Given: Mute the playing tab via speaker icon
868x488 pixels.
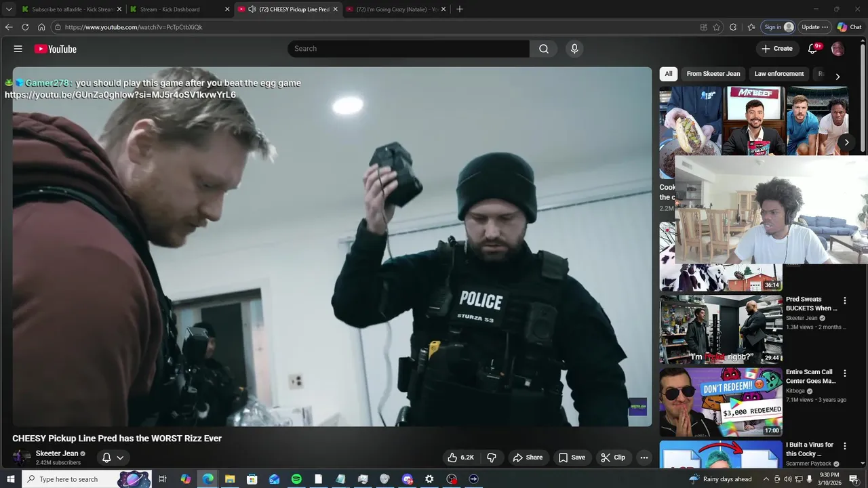Looking at the screenshot, I should coord(252,9).
